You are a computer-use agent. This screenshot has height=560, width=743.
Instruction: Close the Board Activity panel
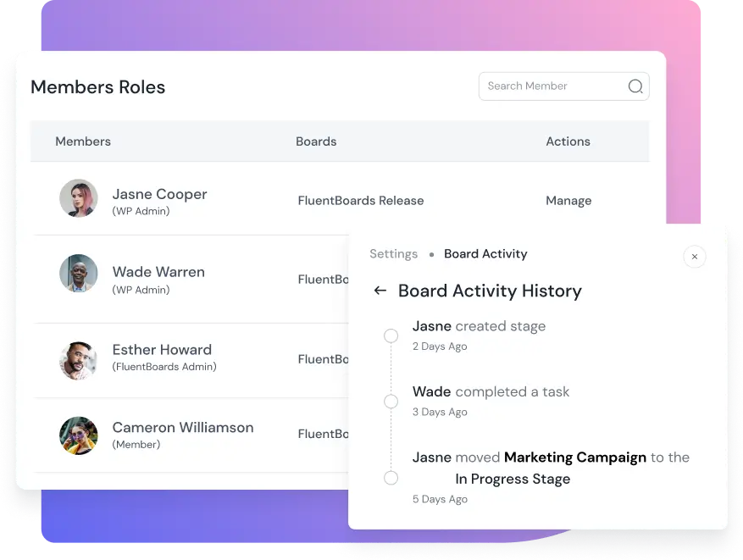695,257
